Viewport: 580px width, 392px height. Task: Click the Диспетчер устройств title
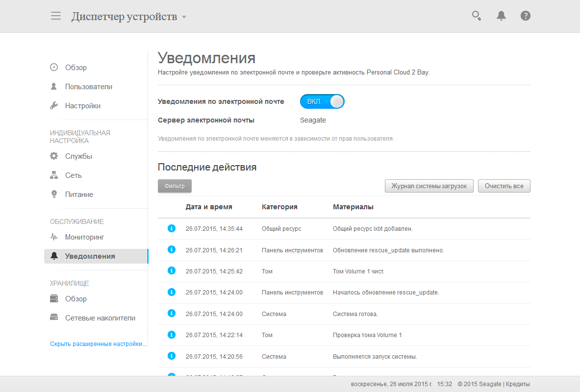tap(125, 17)
